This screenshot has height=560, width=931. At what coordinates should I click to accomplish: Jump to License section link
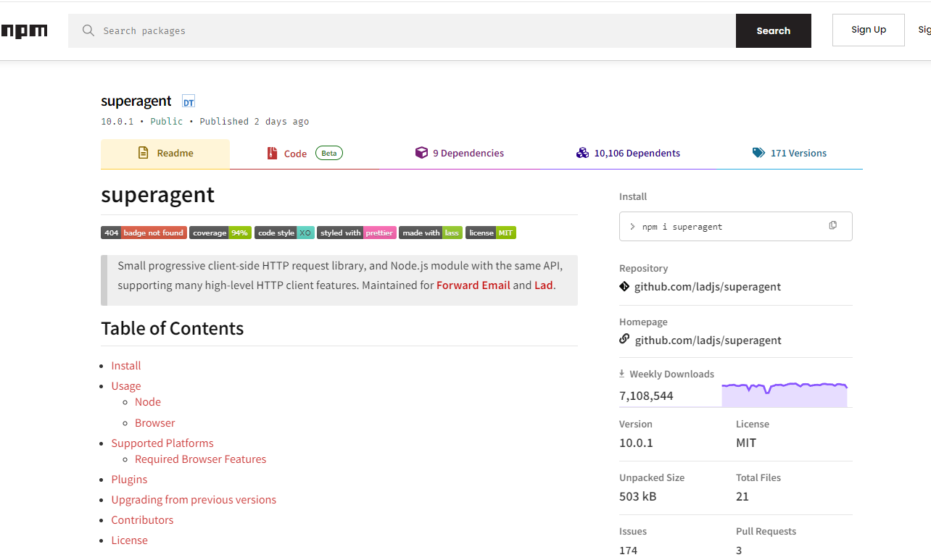129,540
